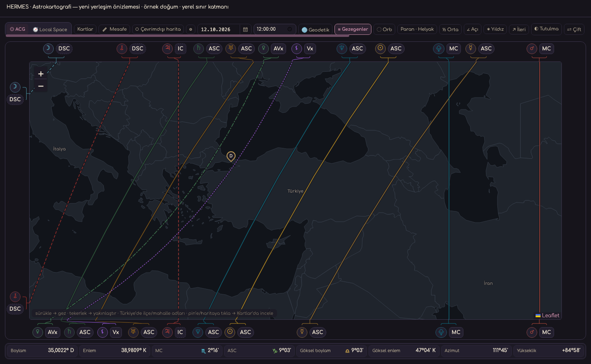
Task: Select the Chiron glyph above the map
Action: coord(122,48)
